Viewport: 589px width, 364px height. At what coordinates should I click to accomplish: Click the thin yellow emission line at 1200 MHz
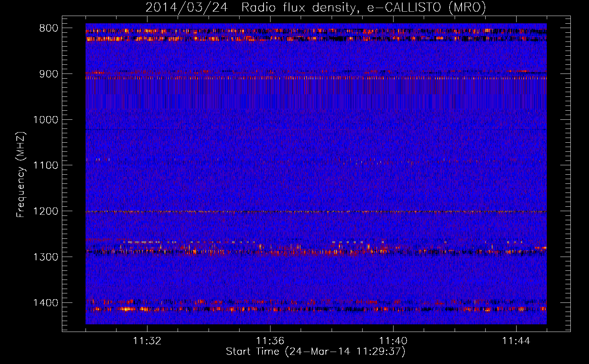click(x=316, y=211)
